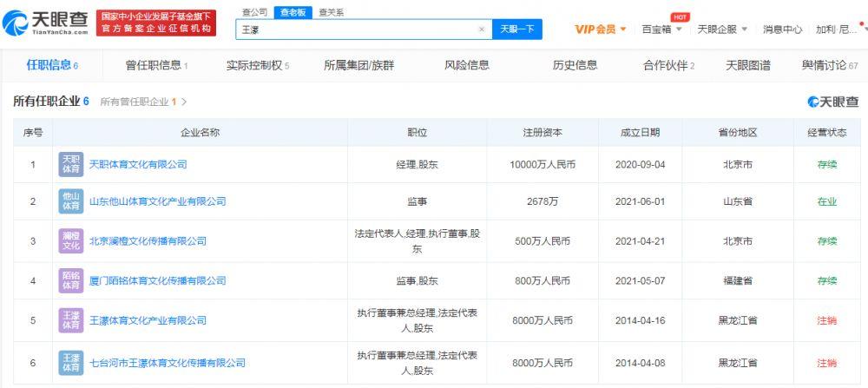The width and height of the screenshot is (868, 388).
Task: Open 消息中心
Action: point(782,30)
